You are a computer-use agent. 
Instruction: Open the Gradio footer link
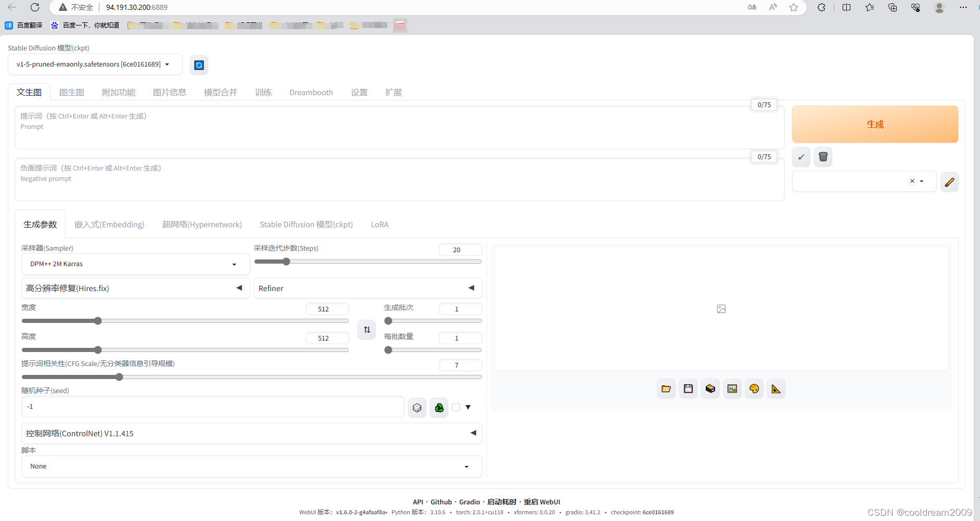click(x=469, y=502)
